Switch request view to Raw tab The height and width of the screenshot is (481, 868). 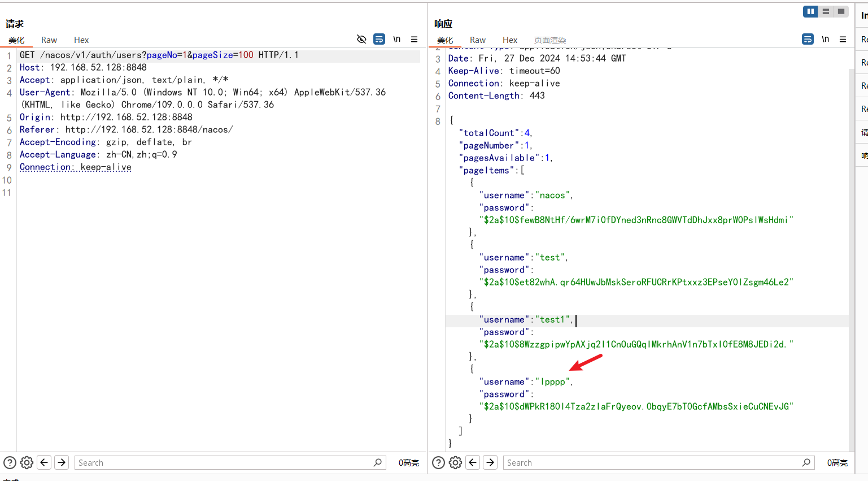coord(49,40)
